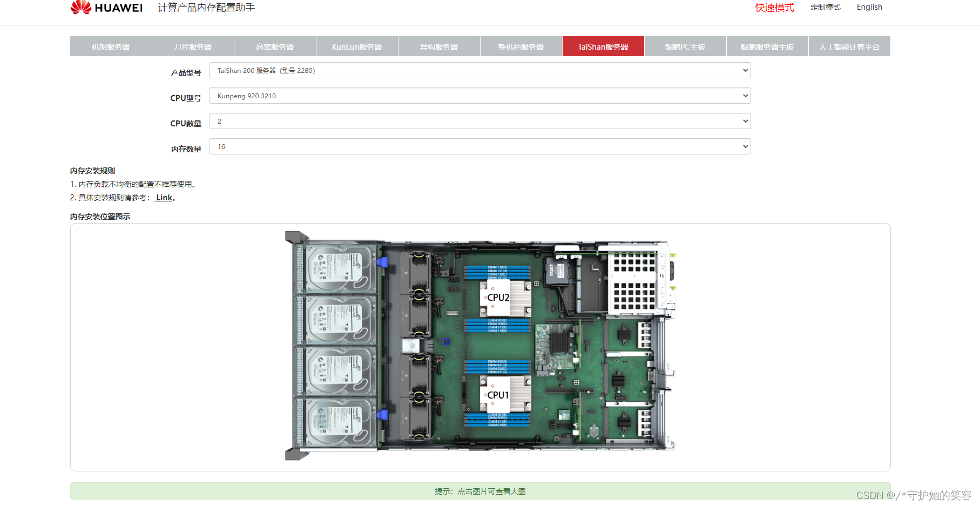This screenshot has height=506, width=980.
Task: Click the 内存安装位置图示 heading
Action: [x=100, y=217]
